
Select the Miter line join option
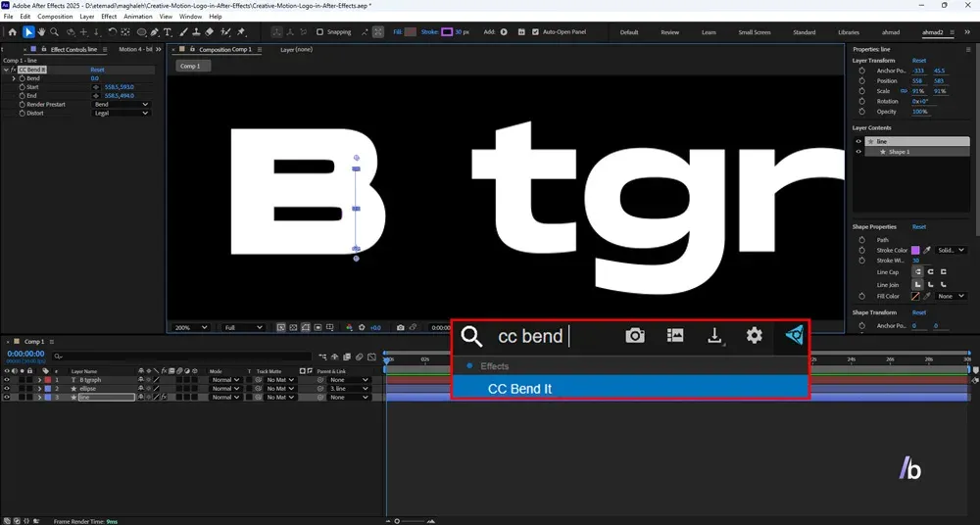pos(918,285)
